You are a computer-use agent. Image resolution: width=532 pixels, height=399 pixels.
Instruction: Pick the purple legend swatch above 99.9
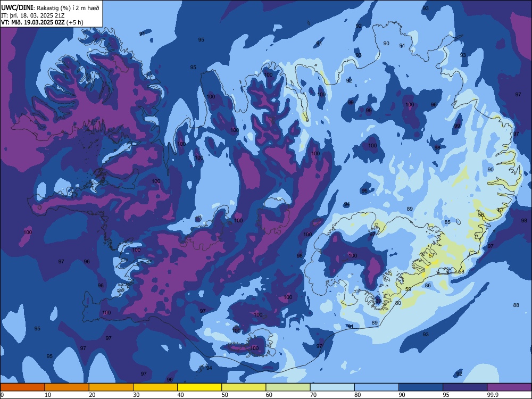pos(509,387)
